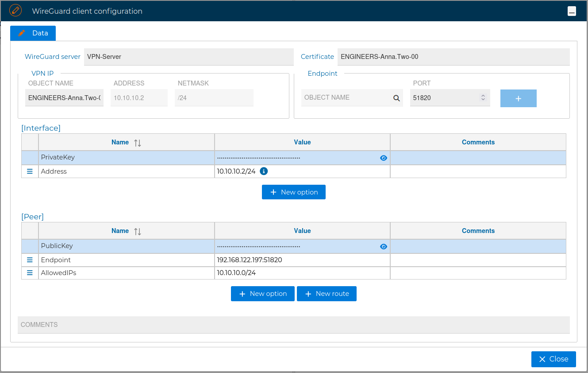Click the blue plus button to add the endpoint
This screenshot has height=373, width=588.
pyautogui.click(x=518, y=98)
